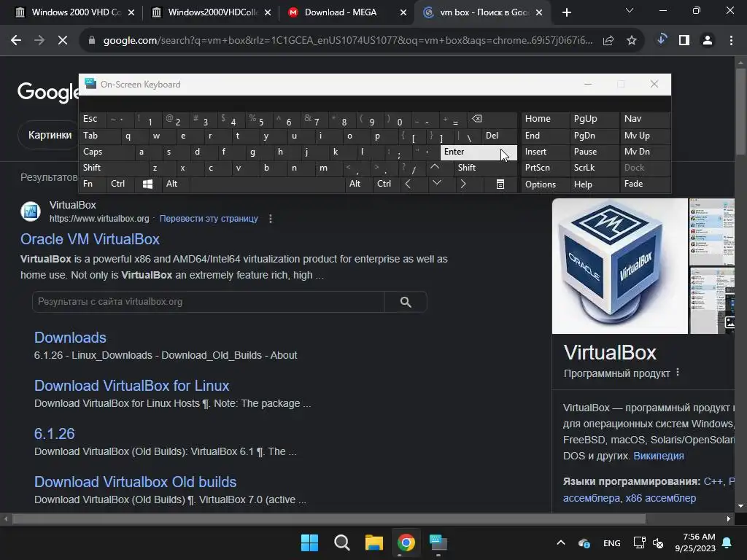Viewport: 747px width, 560px height.
Task: Toggle Chrome side panel icon
Action: [684, 41]
